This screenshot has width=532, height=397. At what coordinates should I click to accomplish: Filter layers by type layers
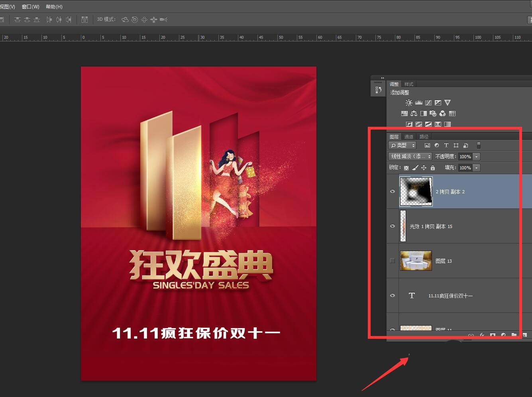(x=446, y=145)
